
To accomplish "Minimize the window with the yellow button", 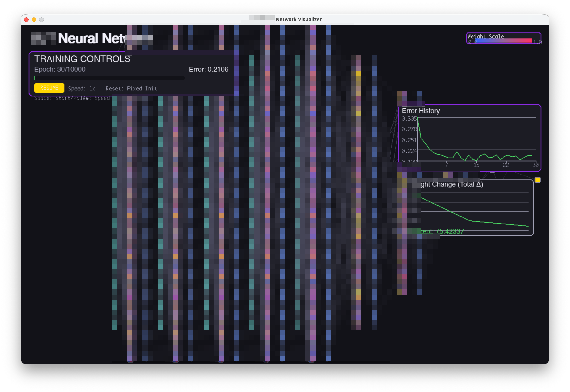I will [x=34, y=20].
